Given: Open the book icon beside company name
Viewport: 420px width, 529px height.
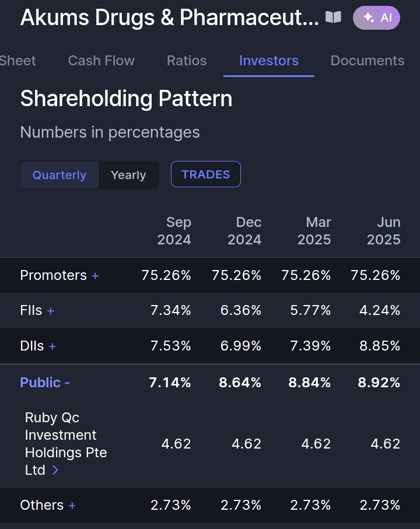Looking at the screenshot, I should [333, 17].
